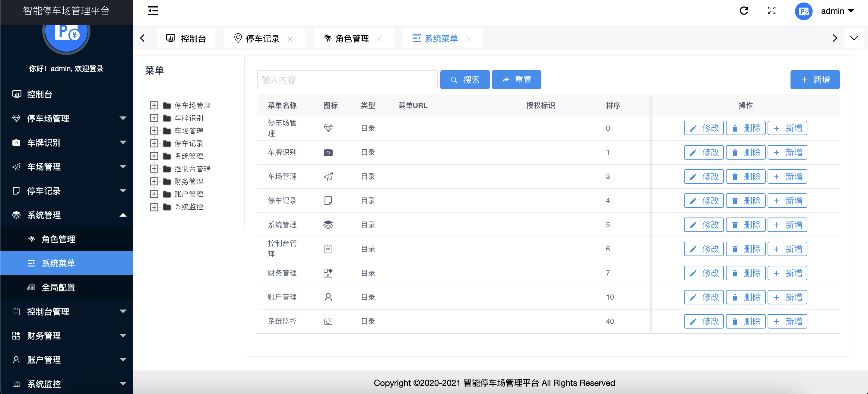Open the admin user dropdown

coord(838,11)
